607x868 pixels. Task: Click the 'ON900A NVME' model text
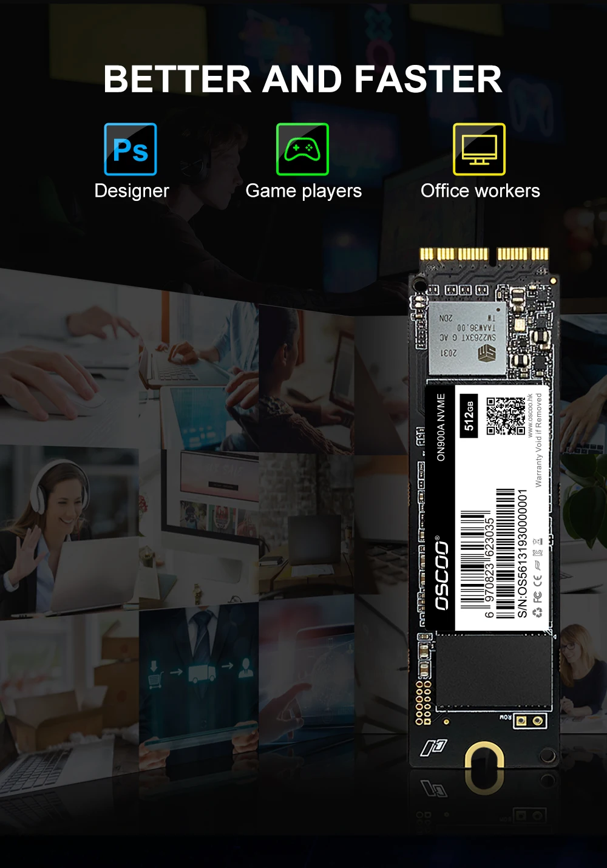441,427
